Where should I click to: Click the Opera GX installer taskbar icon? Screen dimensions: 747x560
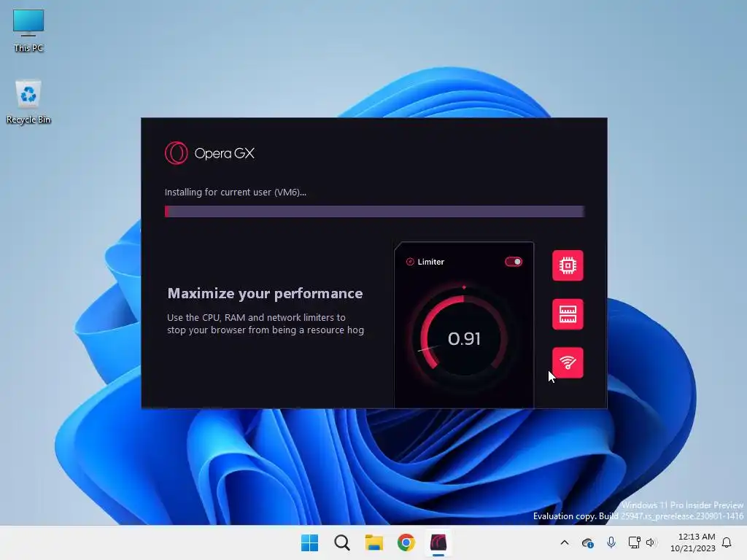coord(438,542)
